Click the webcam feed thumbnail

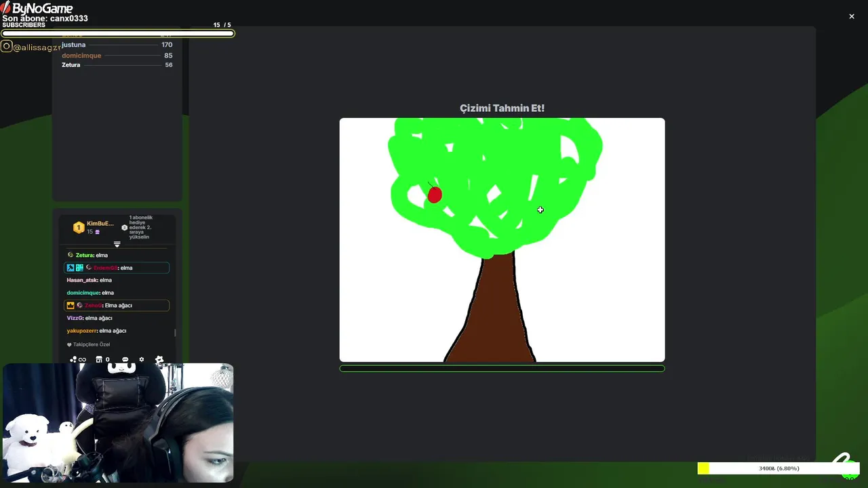[x=118, y=423]
